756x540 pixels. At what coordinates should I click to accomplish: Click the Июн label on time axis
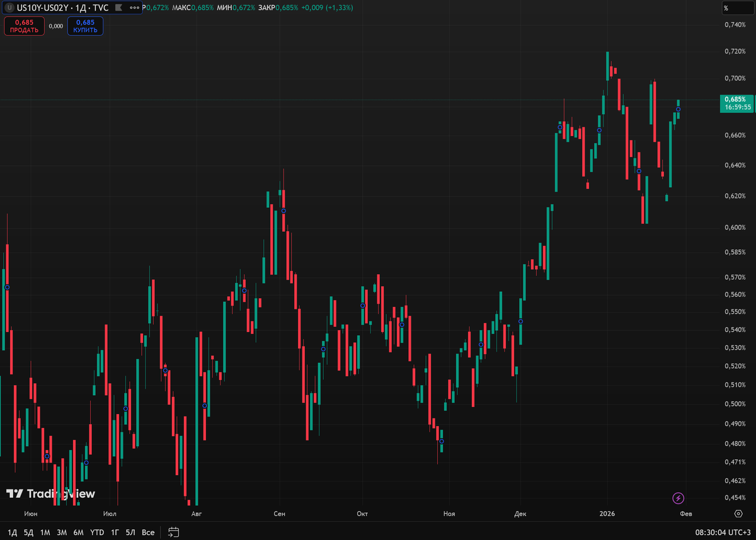[x=30, y=514]
